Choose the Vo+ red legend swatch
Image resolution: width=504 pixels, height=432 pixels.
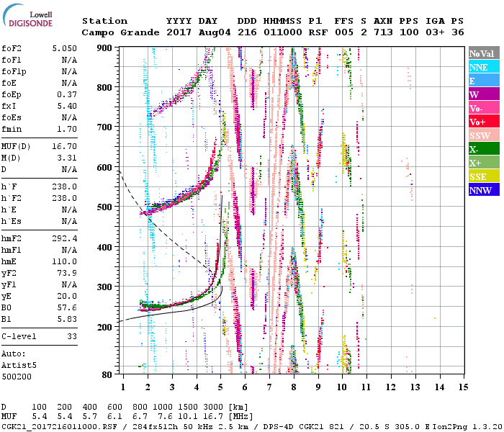483,122
